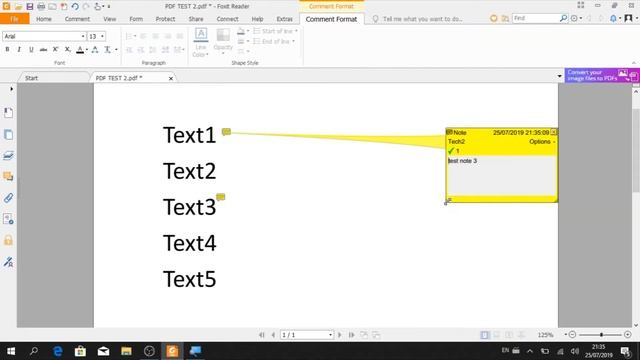Click the Redo arrow icon

pos(86,7)
